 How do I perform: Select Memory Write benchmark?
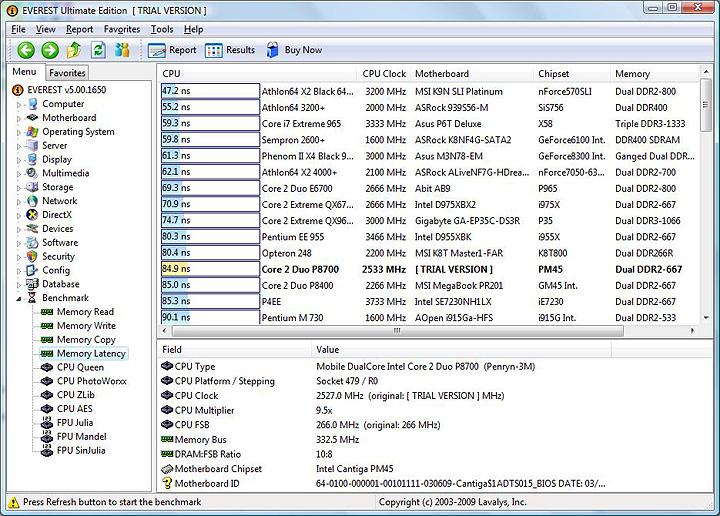86,326
